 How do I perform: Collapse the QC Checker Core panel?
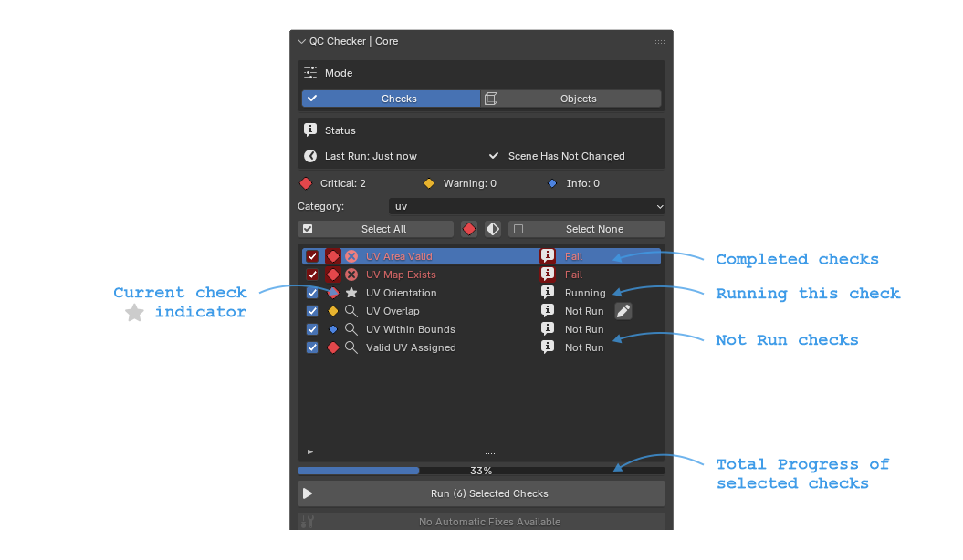tap(301, 42)
